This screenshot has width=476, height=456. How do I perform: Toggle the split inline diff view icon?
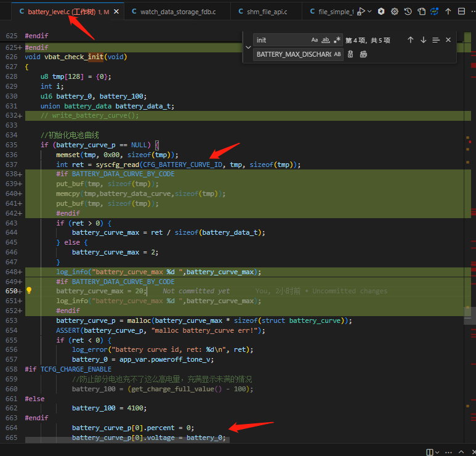[x=461, y=12]
